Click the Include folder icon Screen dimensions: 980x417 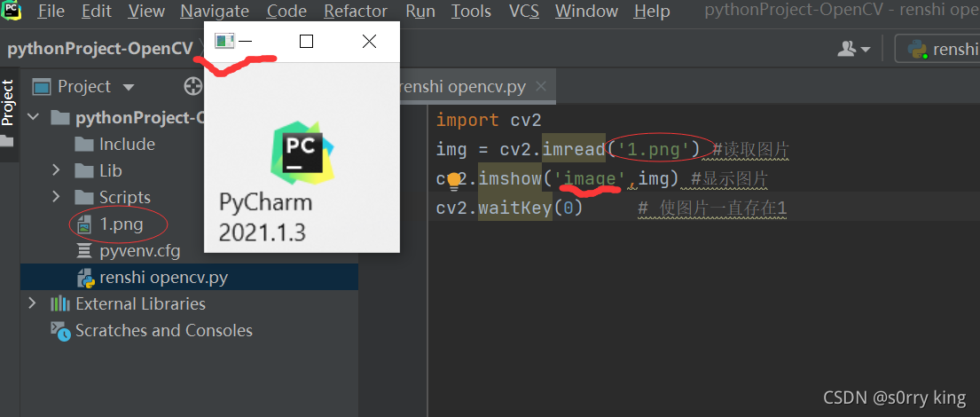click(83, 145)
